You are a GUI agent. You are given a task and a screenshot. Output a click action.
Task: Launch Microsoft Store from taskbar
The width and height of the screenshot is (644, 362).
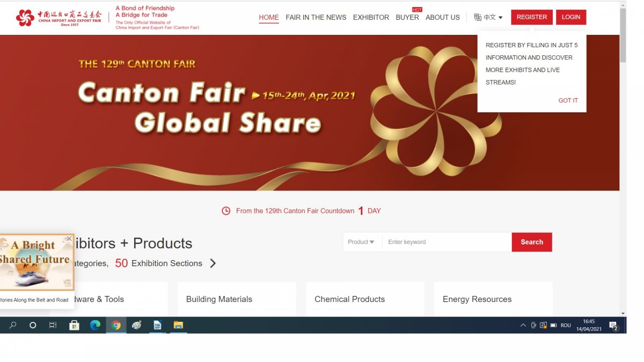point(75,325)
